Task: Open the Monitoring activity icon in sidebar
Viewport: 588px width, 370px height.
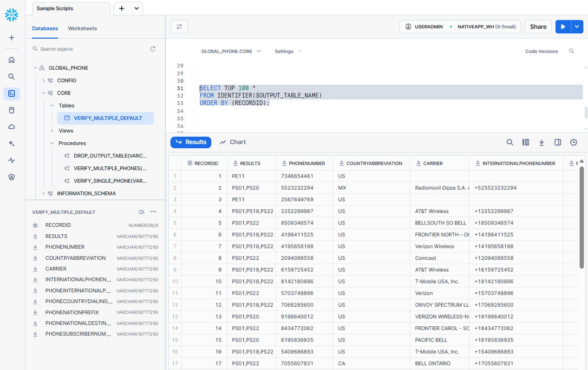Action: pyautogui.click(x=12, y=160)
